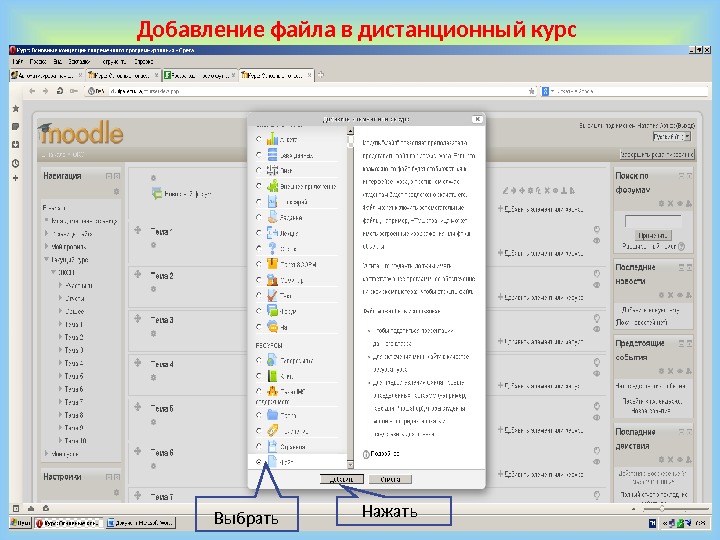Click the Опрос question-mark icon
The image size is (720, 540).
(x=272, y=248)
